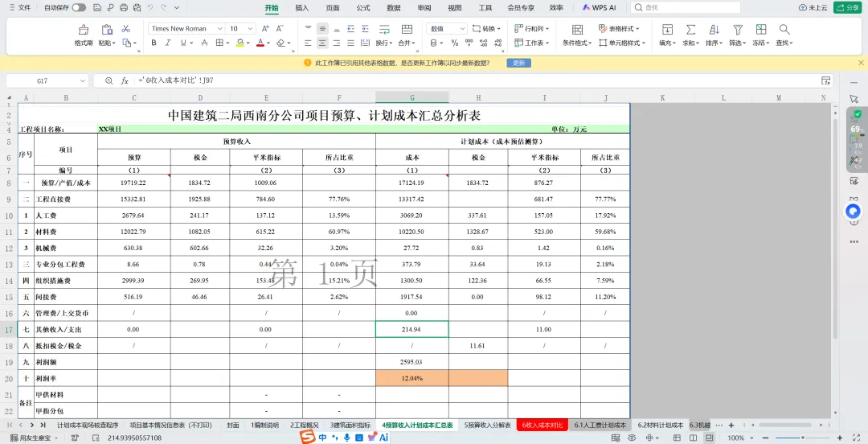
Task: Click the red font color swatch
Action: 260,43
